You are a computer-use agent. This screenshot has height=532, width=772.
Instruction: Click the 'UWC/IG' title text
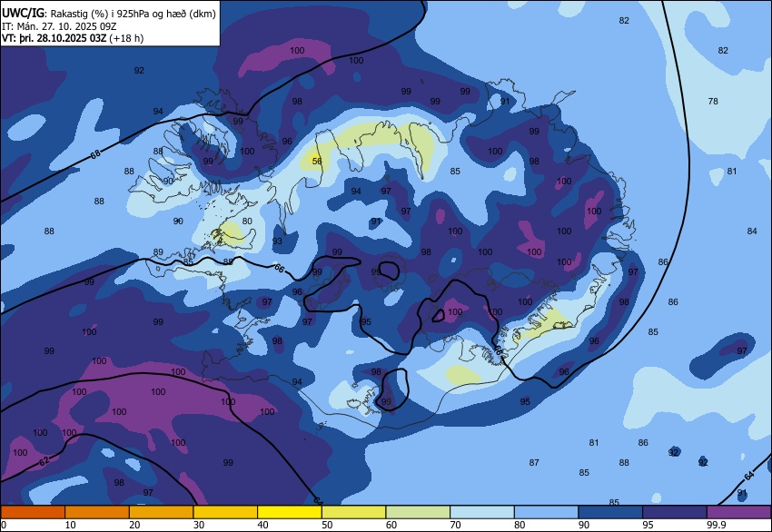pos(23,14)
